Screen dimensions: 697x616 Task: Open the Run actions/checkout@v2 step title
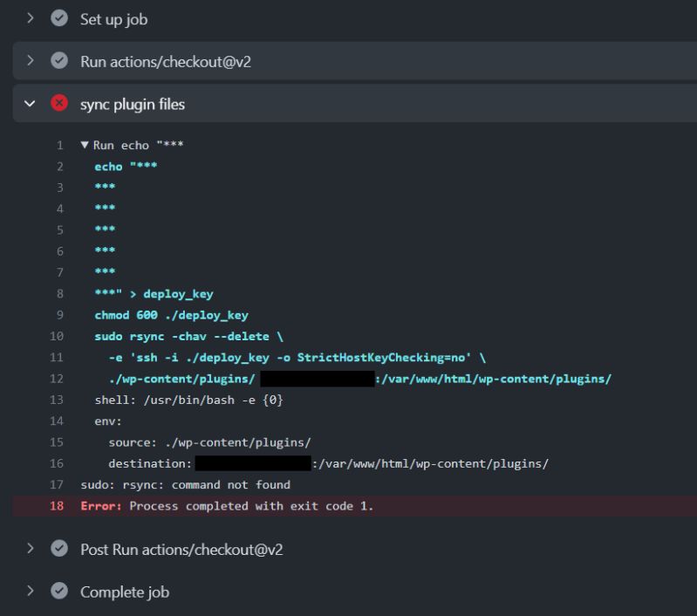166,62
